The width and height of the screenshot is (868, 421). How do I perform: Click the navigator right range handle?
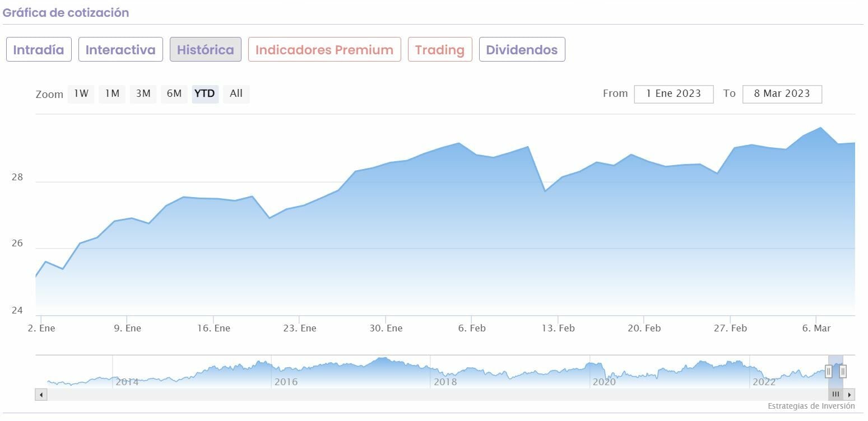(x=843, y=371)
